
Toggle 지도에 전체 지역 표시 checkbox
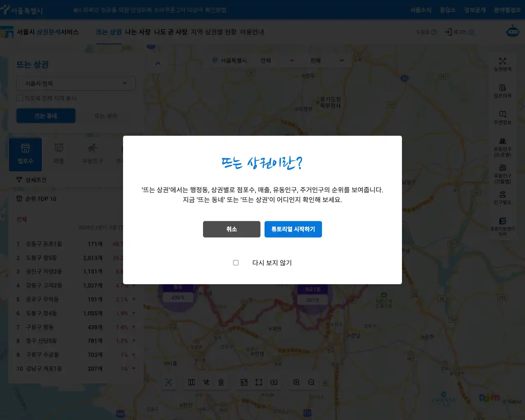click(x=20, y=98)
